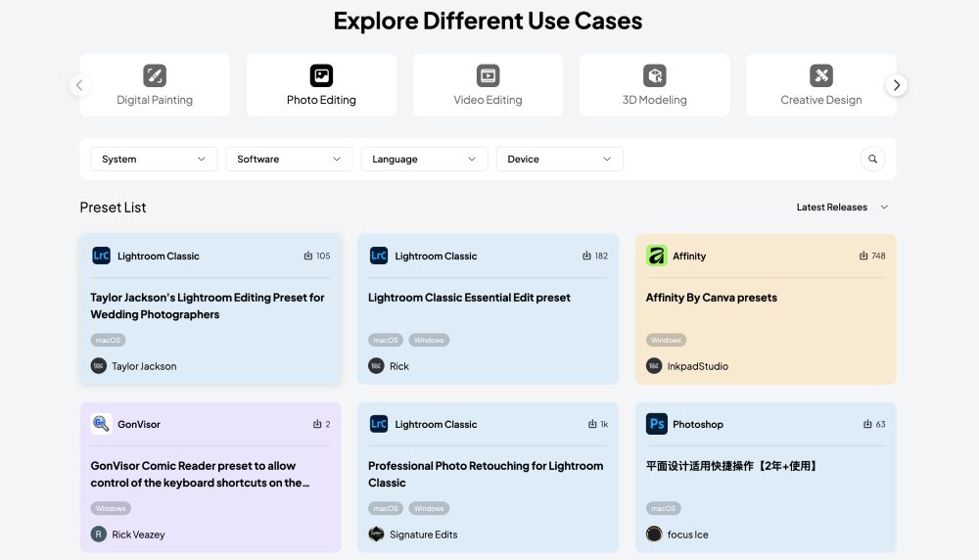
Task: Click Explore Different Use Cases heading
Action: coord(488,21)
